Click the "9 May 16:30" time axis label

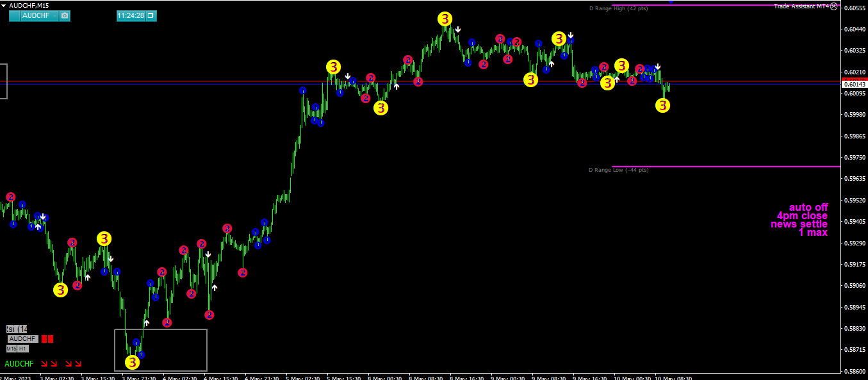coord(591,378)
